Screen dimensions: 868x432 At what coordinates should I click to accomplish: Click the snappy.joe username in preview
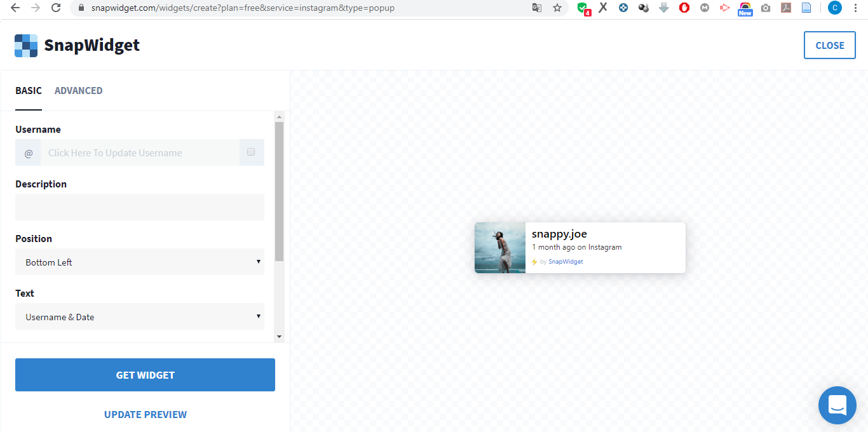click(559, 234)
